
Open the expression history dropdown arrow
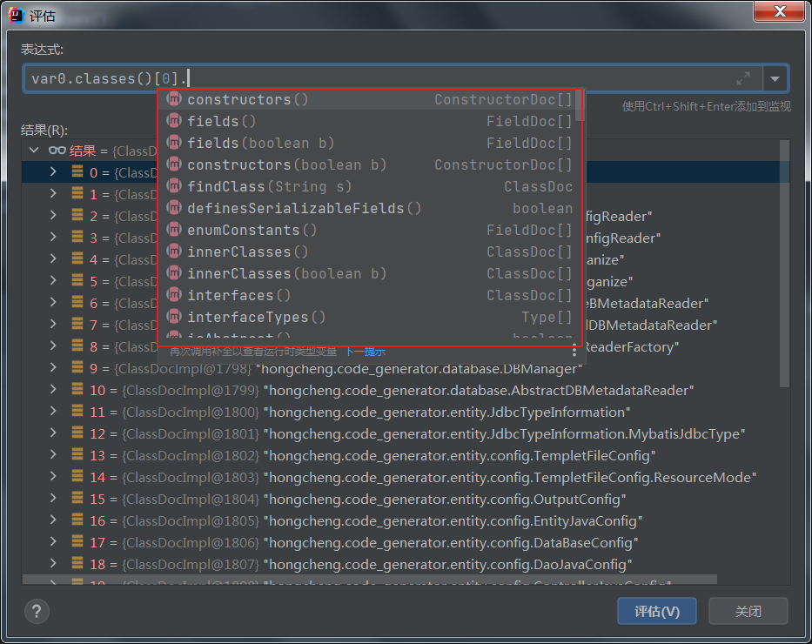[775, 78]
